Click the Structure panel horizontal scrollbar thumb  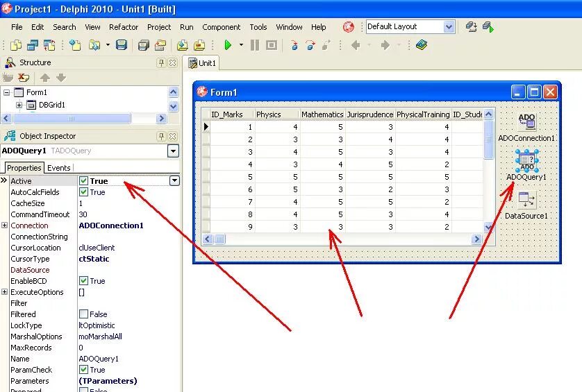[x=72, y=119]
